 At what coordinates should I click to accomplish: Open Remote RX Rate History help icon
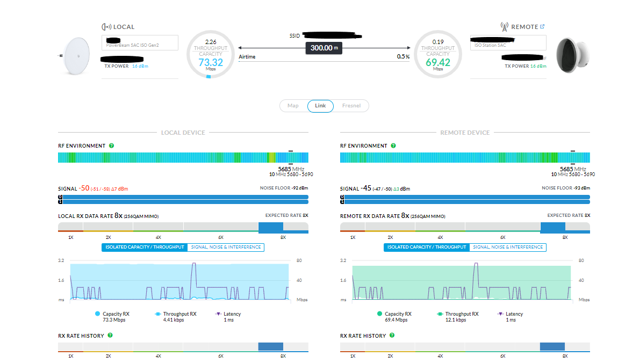click(x=392, y=336)
